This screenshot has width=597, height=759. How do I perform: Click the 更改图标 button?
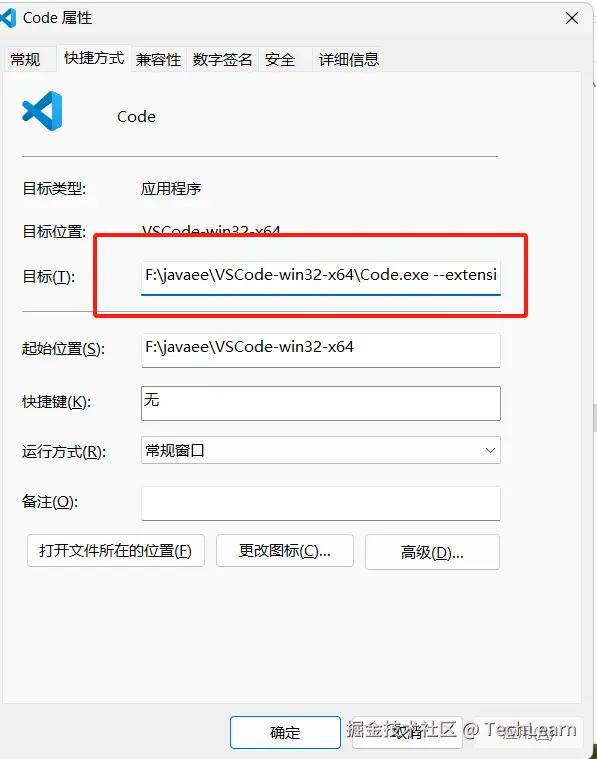pyautogui.click(x=285, y=551)
